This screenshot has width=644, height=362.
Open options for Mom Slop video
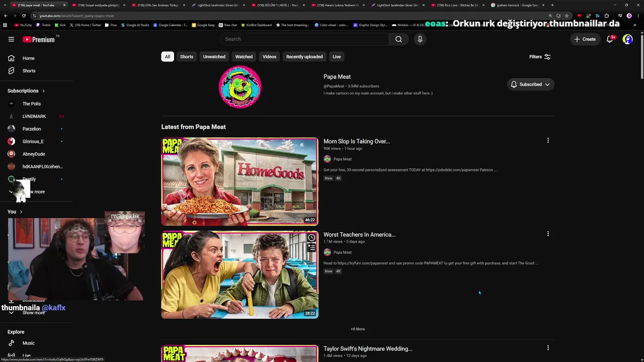click(548, 141)
